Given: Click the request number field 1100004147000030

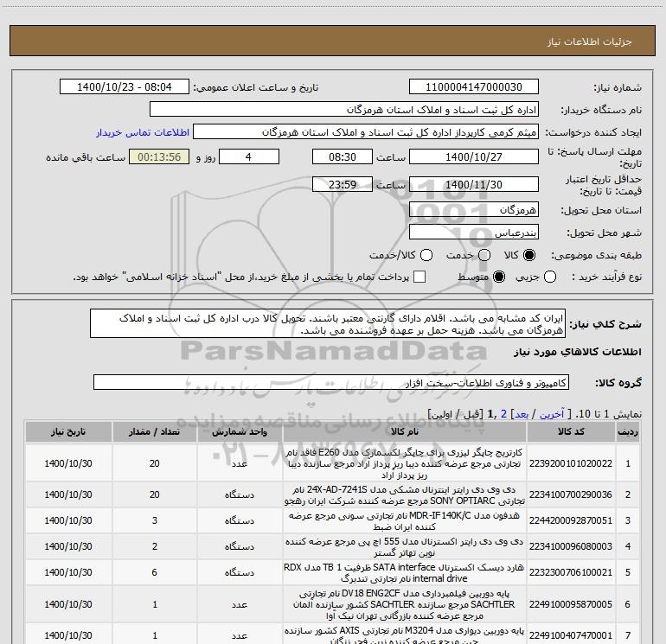Looking at the screenshot, I should pos(474,86).
